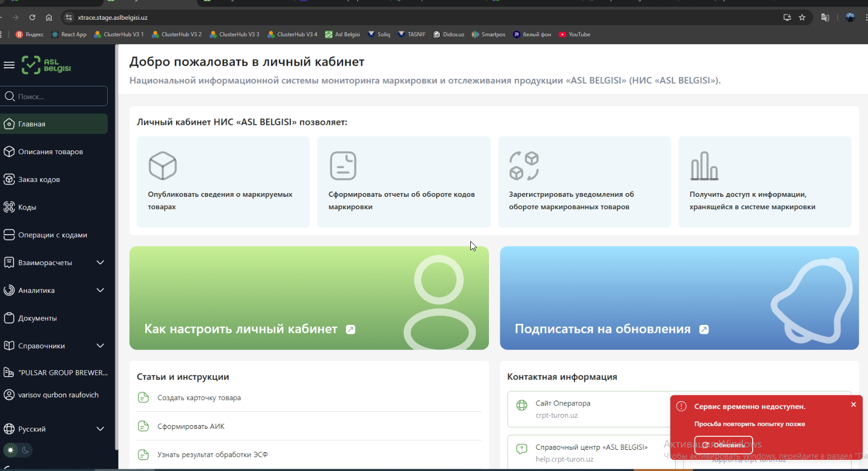Open Описания товаров section

click(x=54, y=151)
